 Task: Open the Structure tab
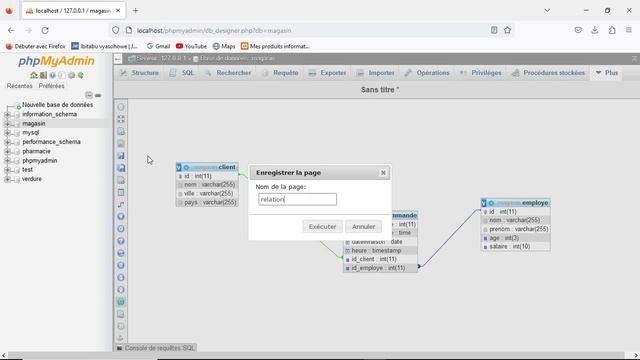point(139,73)
